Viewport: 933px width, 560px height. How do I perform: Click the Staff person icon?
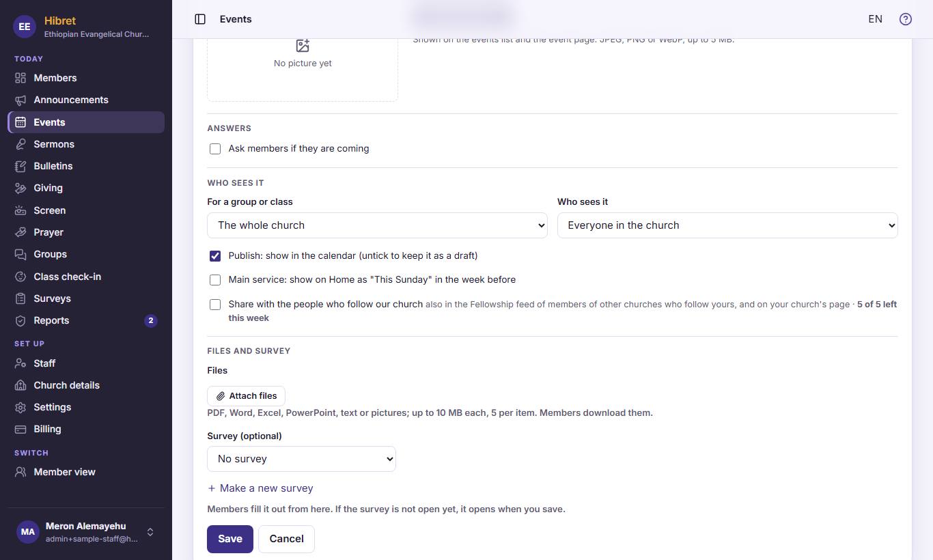(x=20, y=363)
